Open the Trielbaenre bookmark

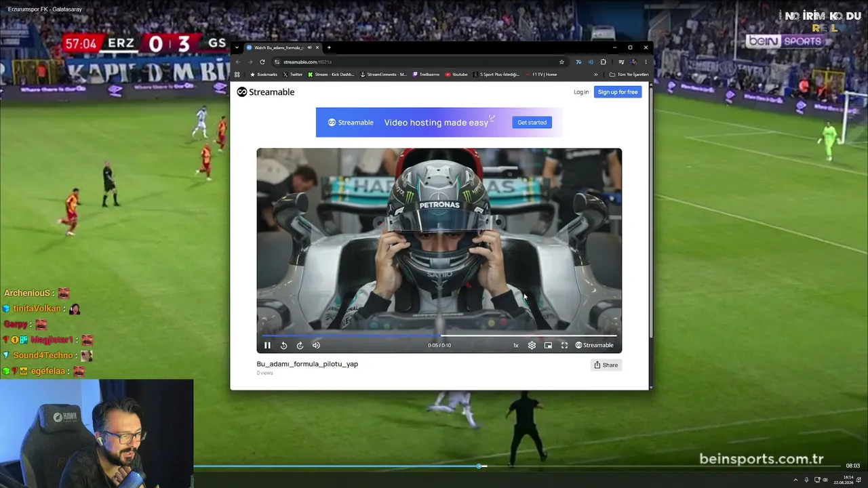point(426,75)
